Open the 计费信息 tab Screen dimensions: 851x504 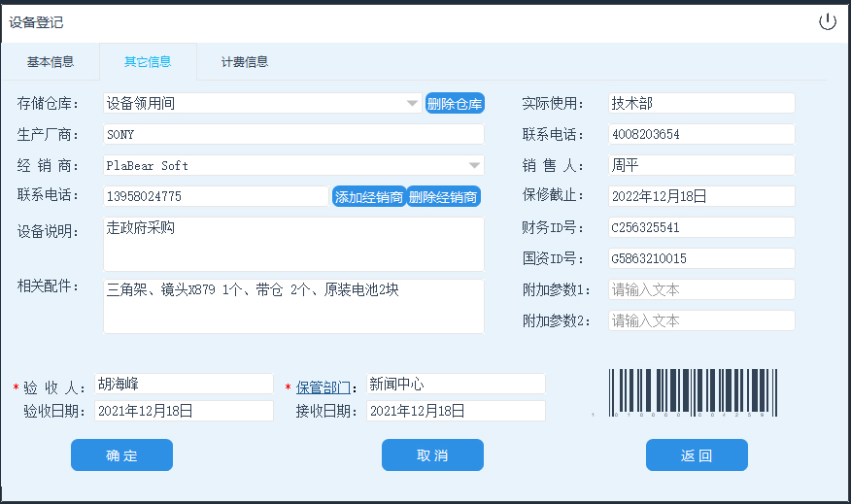(244, 62)
